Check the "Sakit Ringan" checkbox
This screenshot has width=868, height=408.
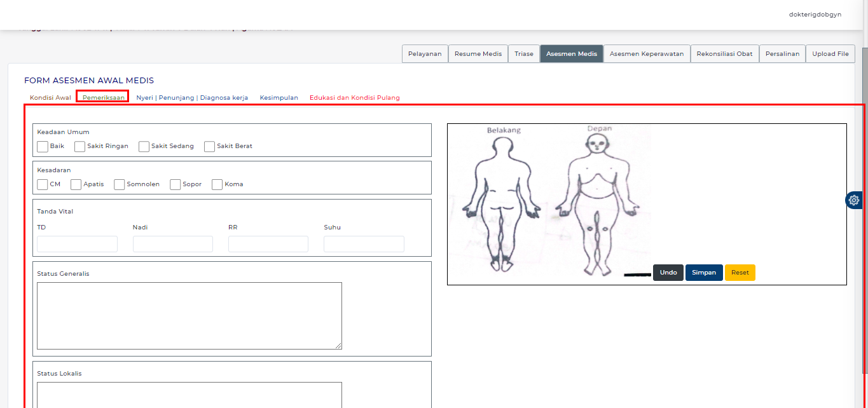79,146
